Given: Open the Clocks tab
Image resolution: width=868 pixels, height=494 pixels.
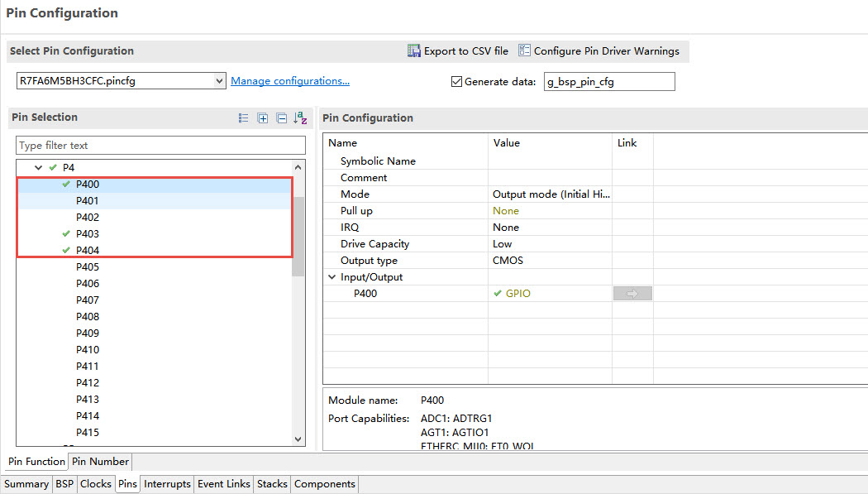Looking at the screenshot, I should click(96, 484).
